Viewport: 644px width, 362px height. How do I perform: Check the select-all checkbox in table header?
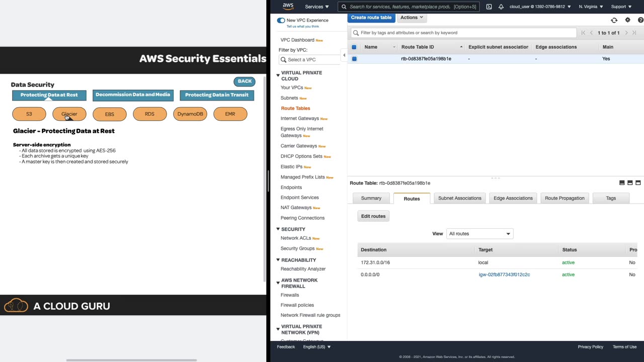tap(354, 47)
